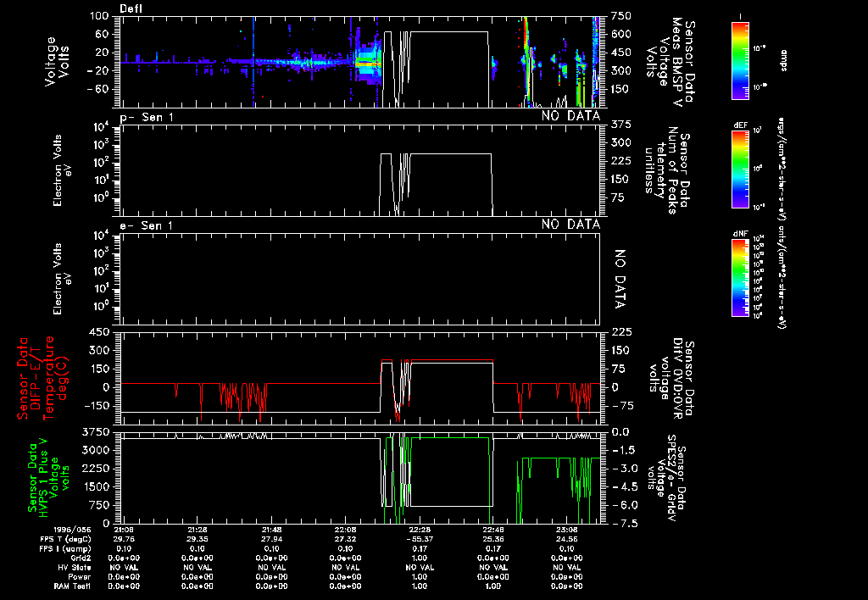Select the 'Meas BMSP V' right axis title

(676, 61)
